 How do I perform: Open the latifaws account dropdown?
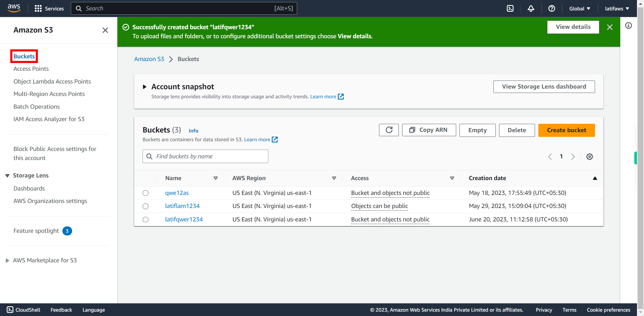pyautogui.click(x=617, y=9)
